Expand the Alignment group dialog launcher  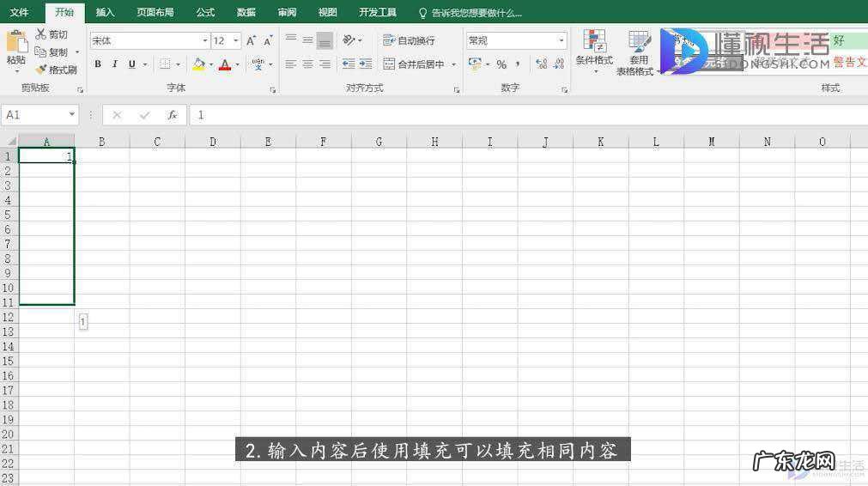pos(457,89)
